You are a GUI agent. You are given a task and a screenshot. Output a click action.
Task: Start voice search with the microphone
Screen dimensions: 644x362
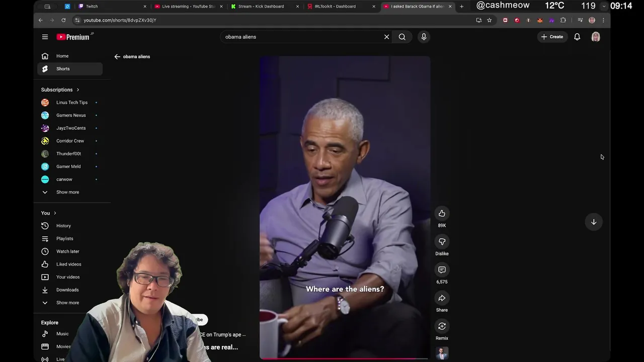pyautogui.click(x=424, y=37)
